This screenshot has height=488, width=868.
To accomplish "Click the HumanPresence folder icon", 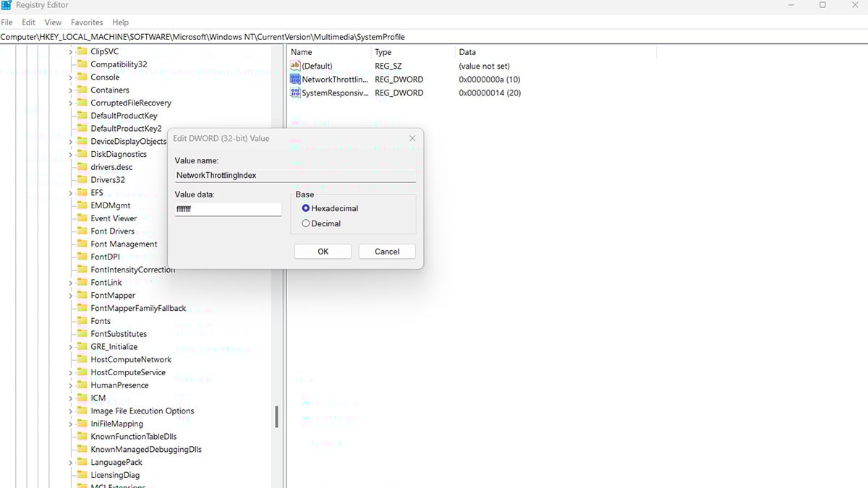I will click(82, 385).
